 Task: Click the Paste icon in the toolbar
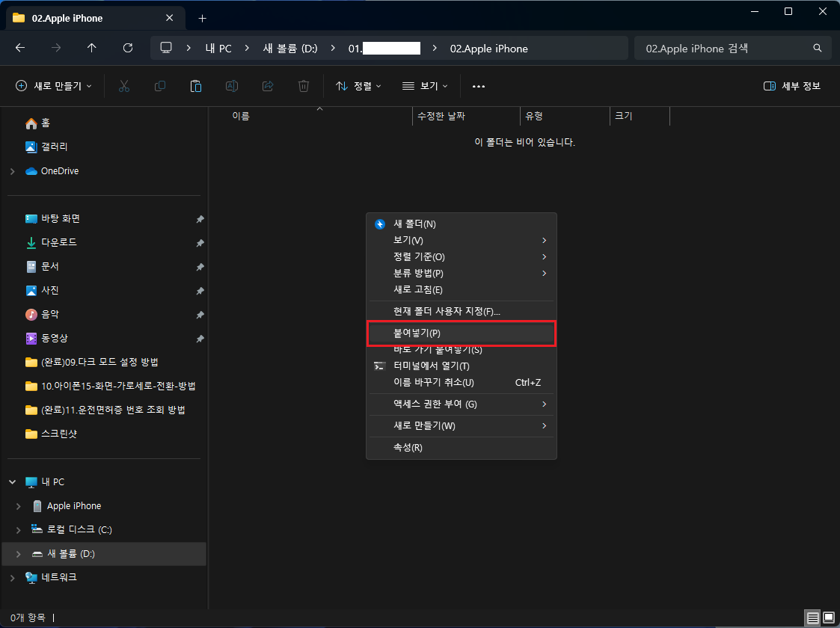coord(195,86)
